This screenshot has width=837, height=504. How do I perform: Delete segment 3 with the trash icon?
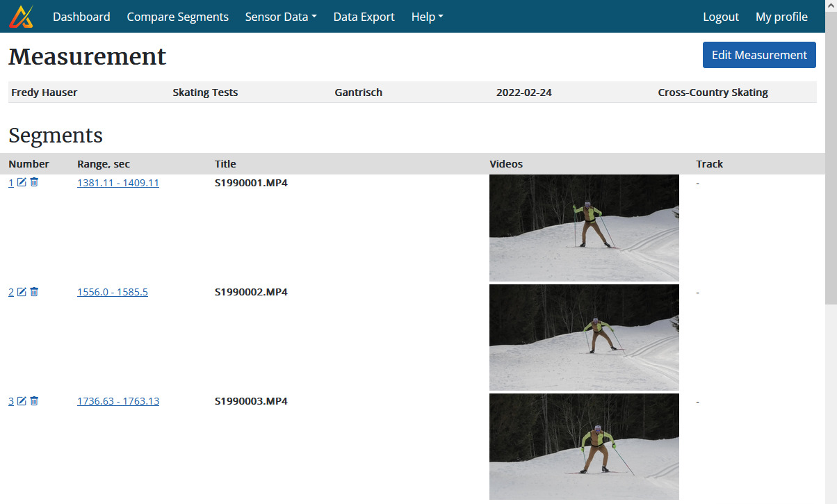33,400
